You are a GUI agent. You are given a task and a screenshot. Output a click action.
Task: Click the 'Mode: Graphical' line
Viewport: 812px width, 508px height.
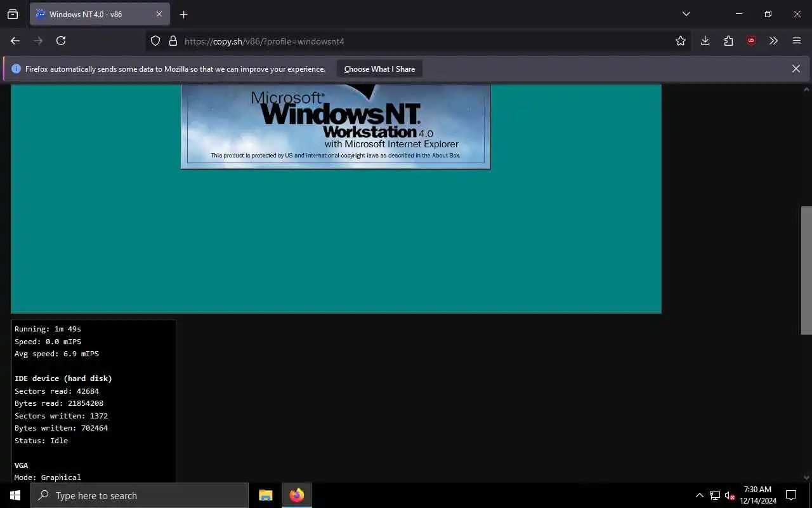48,478
